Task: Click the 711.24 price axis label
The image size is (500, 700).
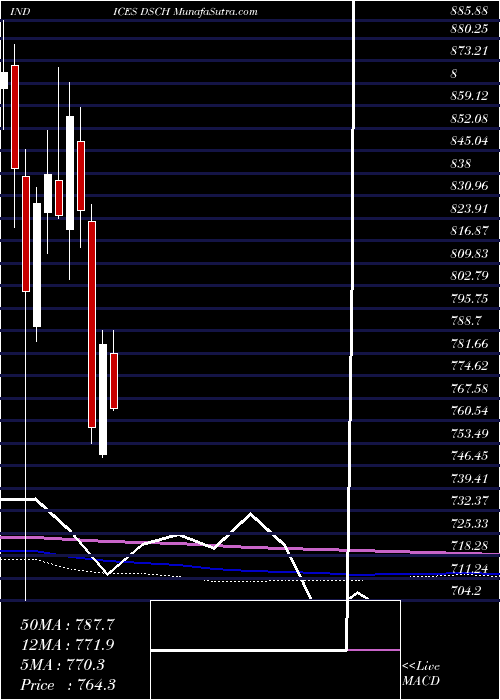Action: [x=468, y=569]
